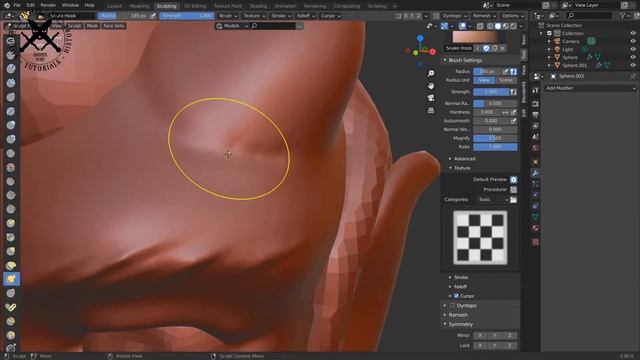Click the Procedural texture checker icon

513,190
